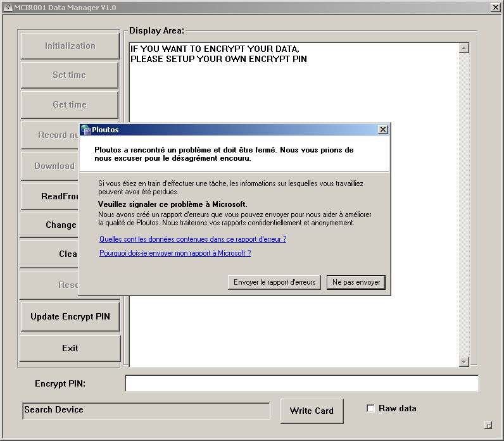Open link Pourquoi dois-je envoyer mon rapport
This screenshot has width=504, height=441.
(175, 253)
